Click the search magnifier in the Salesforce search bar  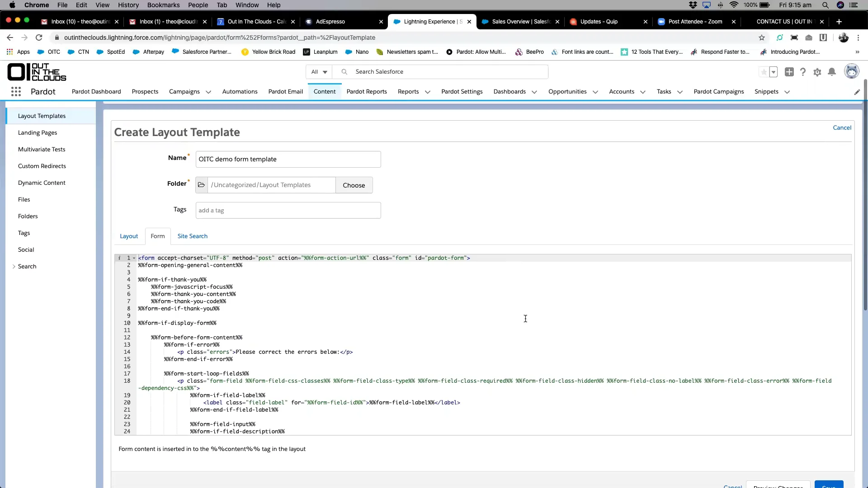click(x=344, y=71)
